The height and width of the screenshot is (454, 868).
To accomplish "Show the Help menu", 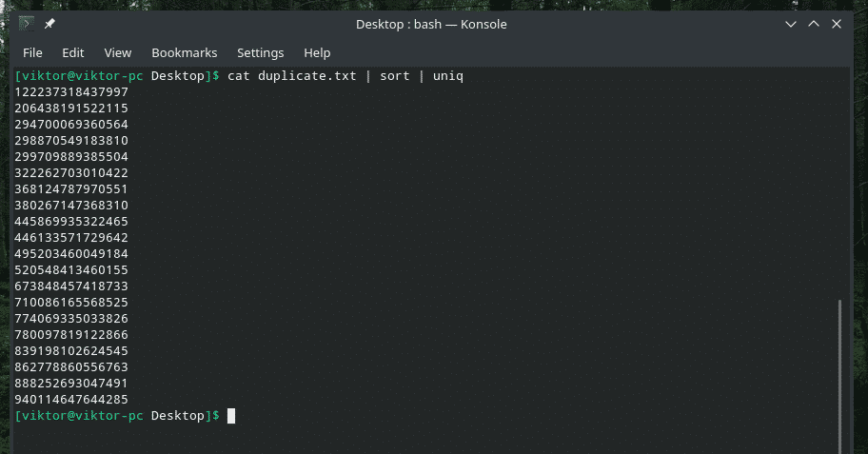I will (x=317, y=52).
